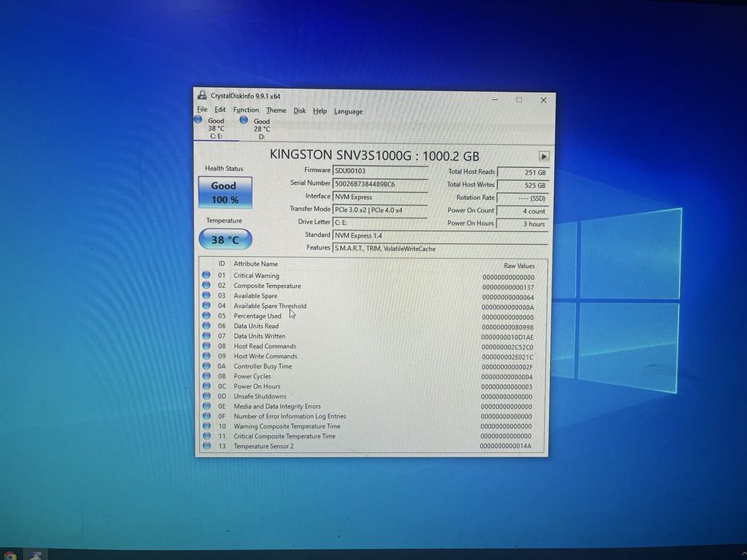This screenshot has height=560, width=747.
Task: Open the Disk menu
Action: tap(299, 111)
